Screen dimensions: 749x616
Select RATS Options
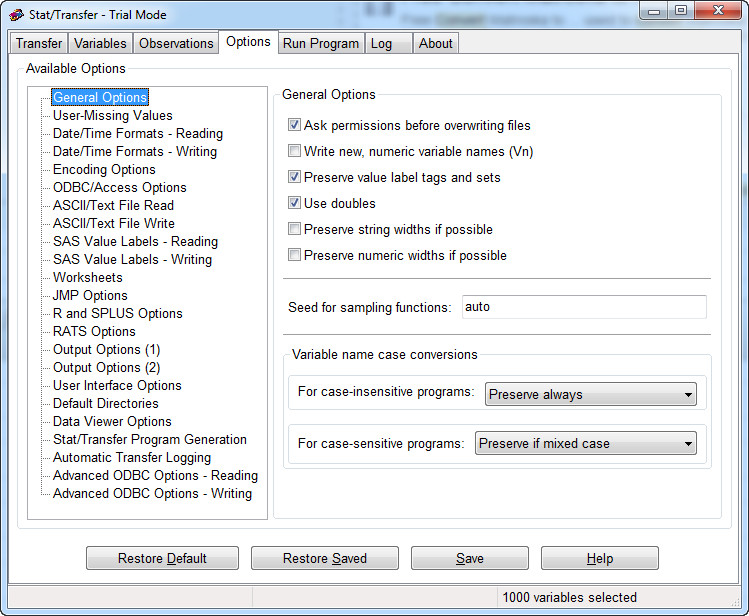94,331
